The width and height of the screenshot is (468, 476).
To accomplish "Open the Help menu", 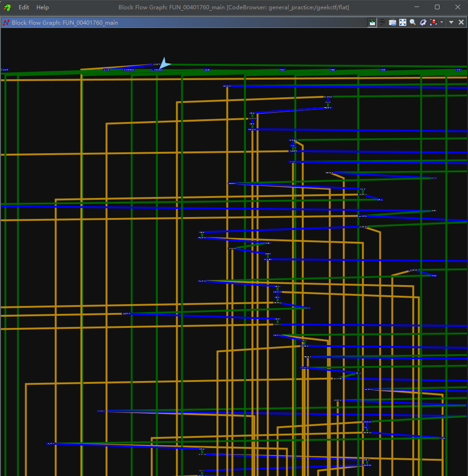I will (42, 7).
